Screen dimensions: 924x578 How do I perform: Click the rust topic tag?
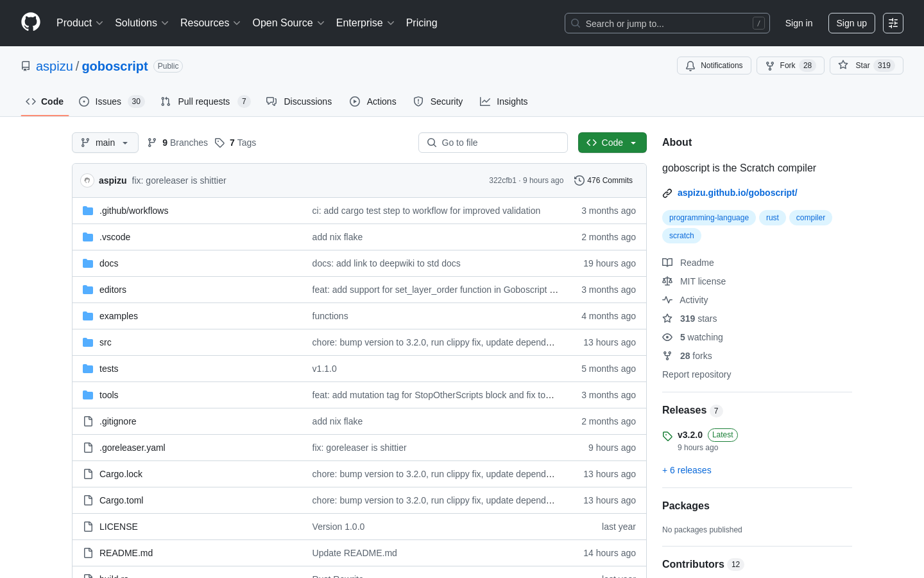tap(773, 218)
